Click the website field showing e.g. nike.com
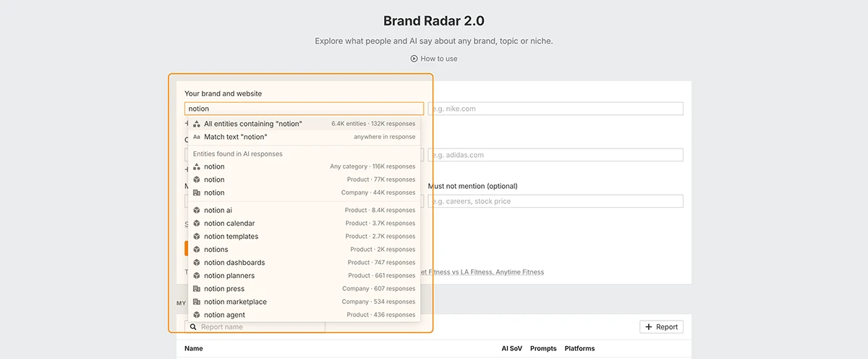868x359 pixels. pos(556,109)
